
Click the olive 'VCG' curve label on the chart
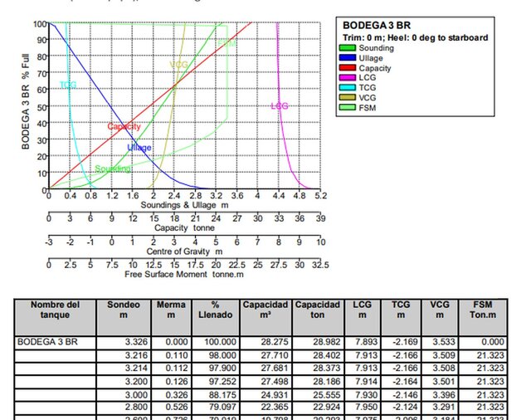(179, 65)
